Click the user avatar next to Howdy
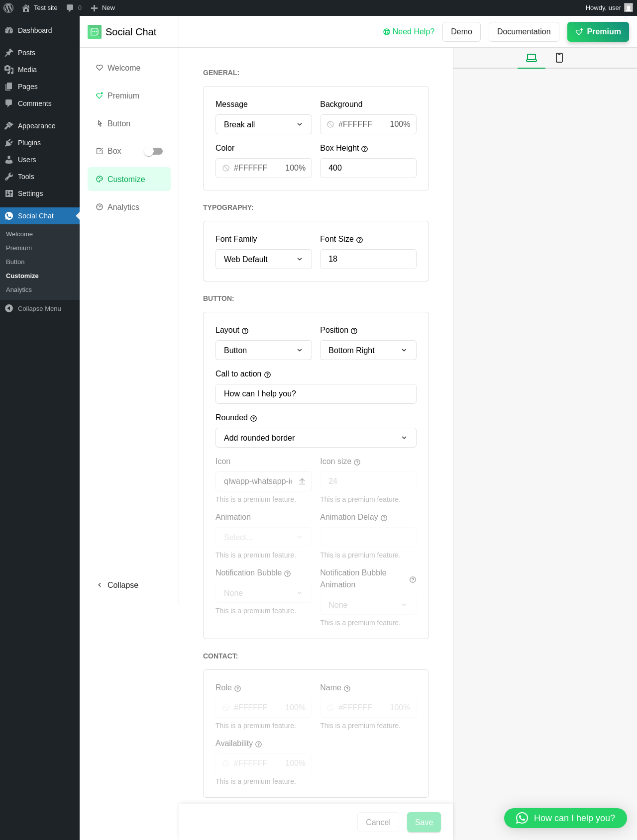Screen dimensions: 637x840 [x=629, y=8]
